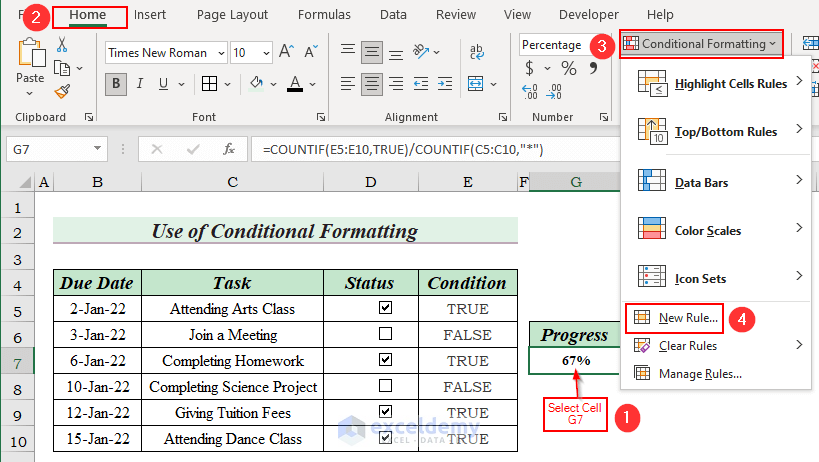Click the Paste clipboard icon
Viewport: 819px width, 462px height.
(31, 53)
